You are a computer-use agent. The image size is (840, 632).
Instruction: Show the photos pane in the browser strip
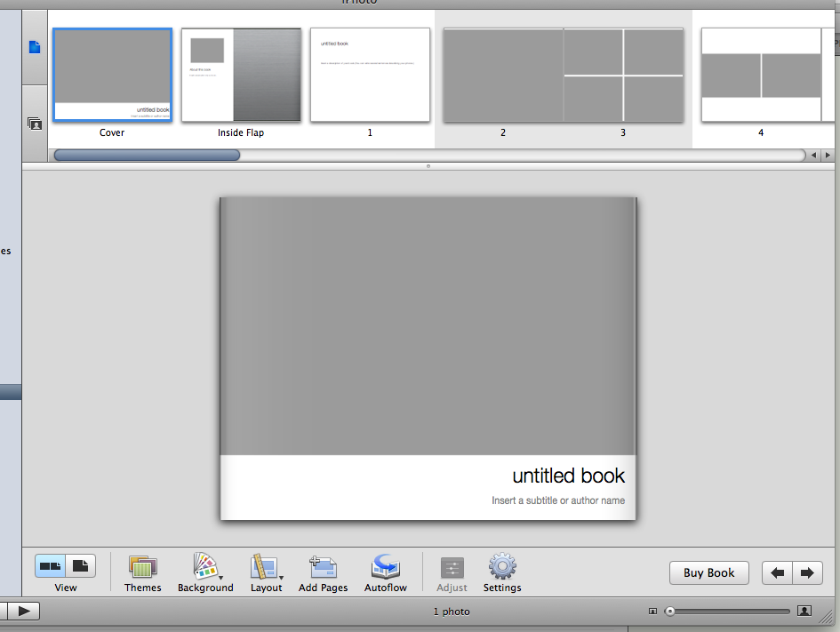coord(35,124)
